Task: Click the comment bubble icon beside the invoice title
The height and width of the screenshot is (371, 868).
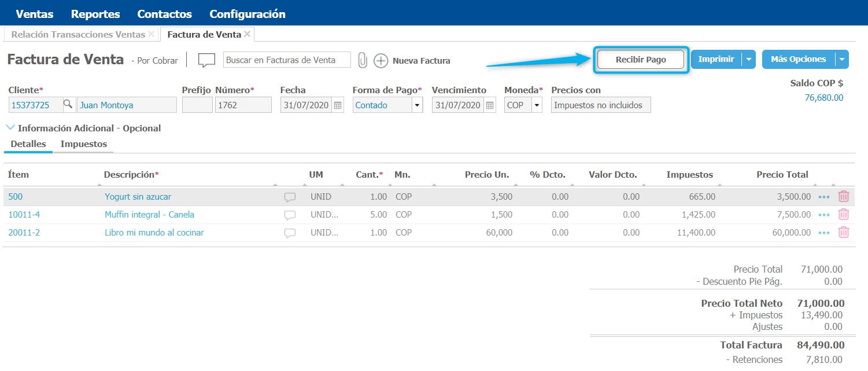Action: 206,60
